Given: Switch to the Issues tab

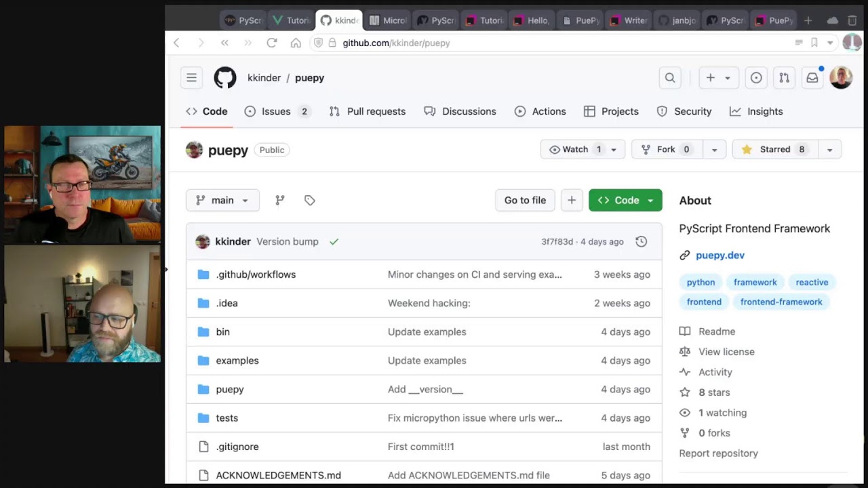Looking at the screenshot, I should [276, 111].
